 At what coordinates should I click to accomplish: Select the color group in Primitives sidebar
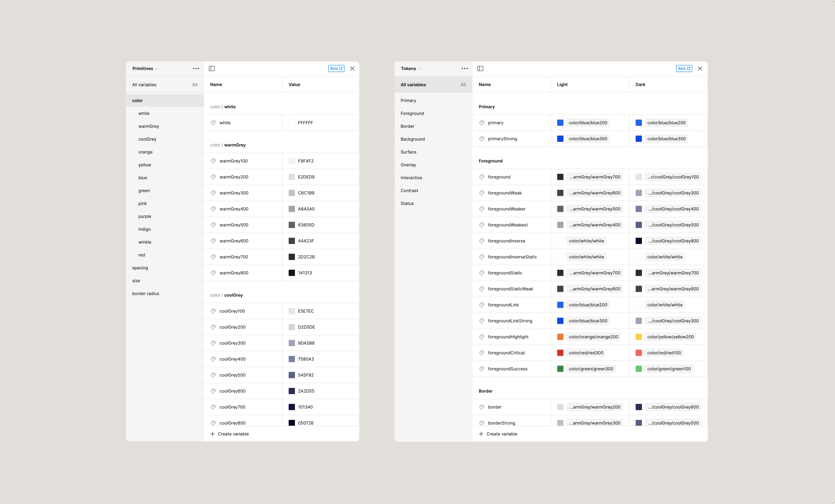(137, 101)
